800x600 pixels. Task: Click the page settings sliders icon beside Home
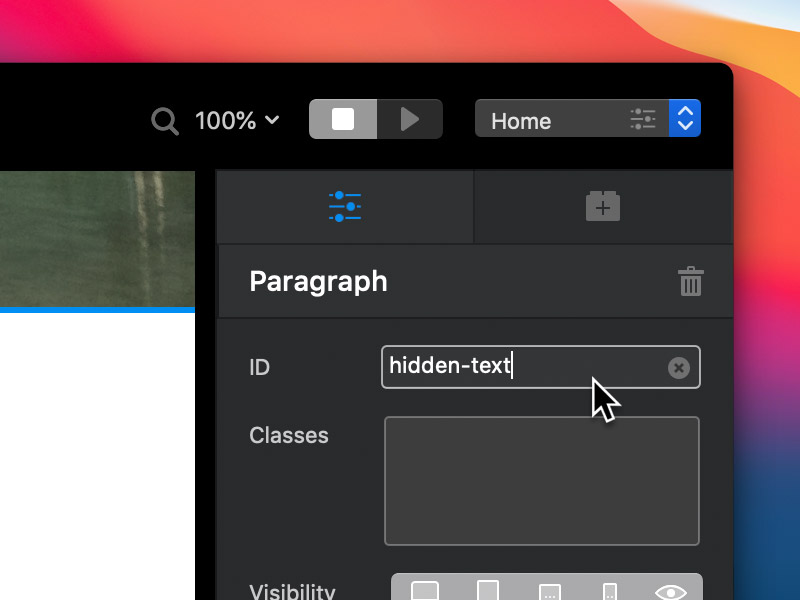pos(643,119)
